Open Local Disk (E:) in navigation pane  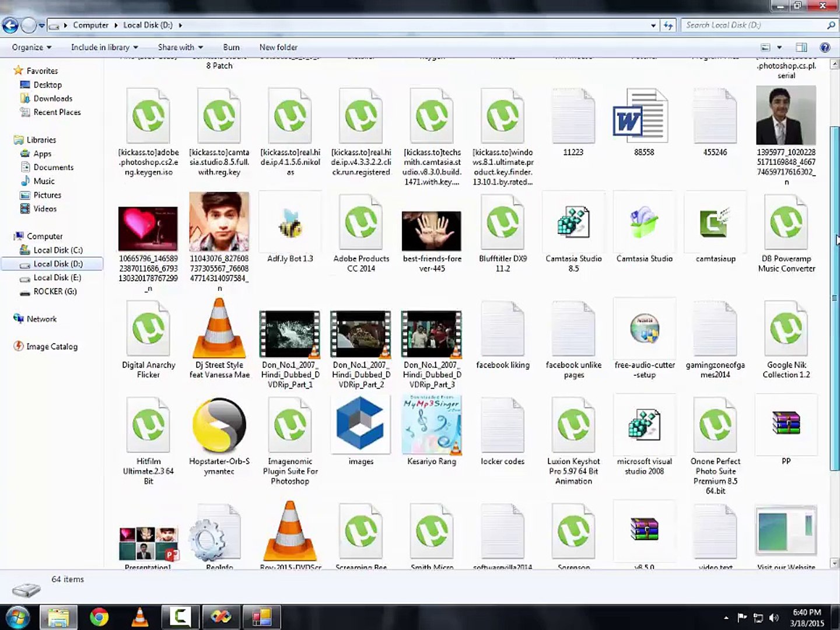coord(57,278)
